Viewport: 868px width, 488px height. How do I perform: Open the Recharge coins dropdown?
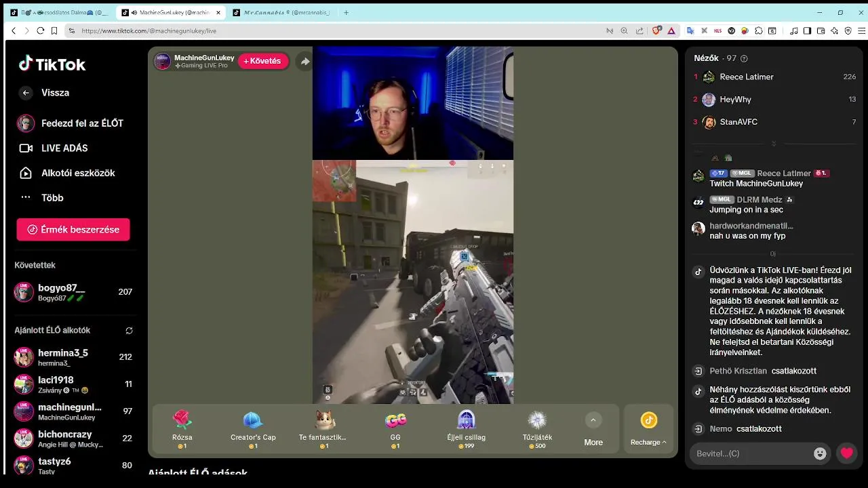pos(648,429)
